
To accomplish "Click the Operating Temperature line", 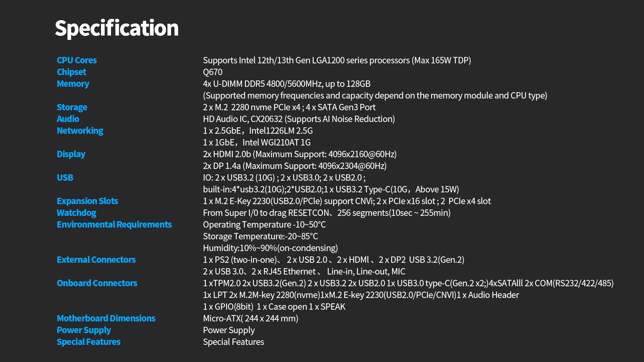I will [264, 225].
